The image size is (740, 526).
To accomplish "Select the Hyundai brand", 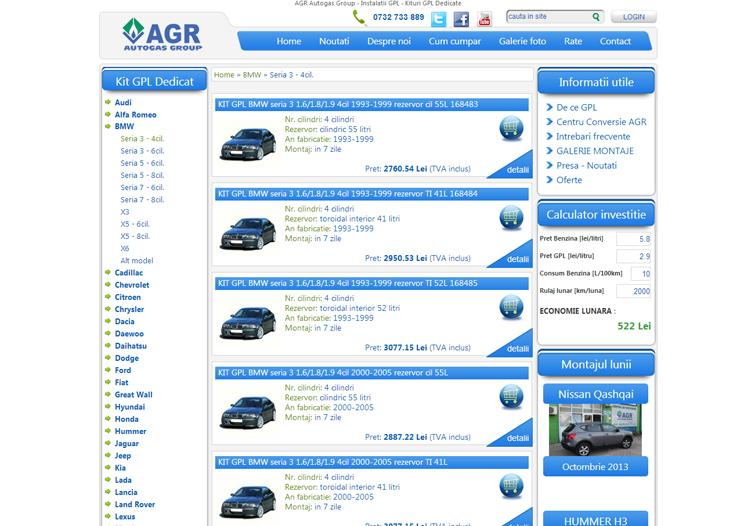I will 130,407.
